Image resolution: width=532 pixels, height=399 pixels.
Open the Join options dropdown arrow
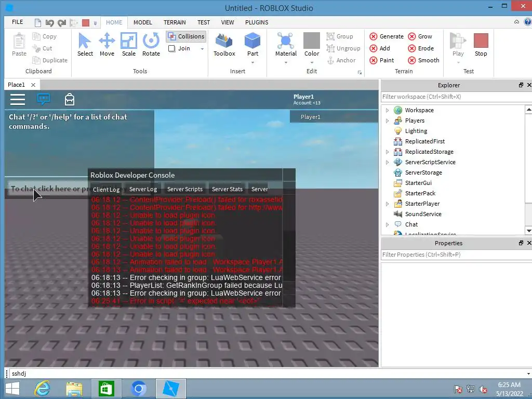point(202,49)
